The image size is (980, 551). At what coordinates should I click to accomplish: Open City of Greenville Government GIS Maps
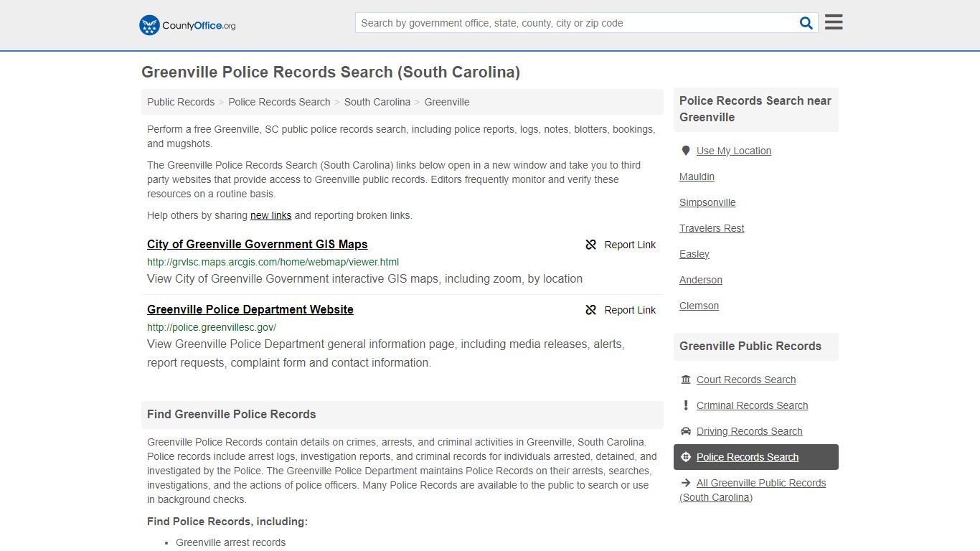(x=258, y=244)
